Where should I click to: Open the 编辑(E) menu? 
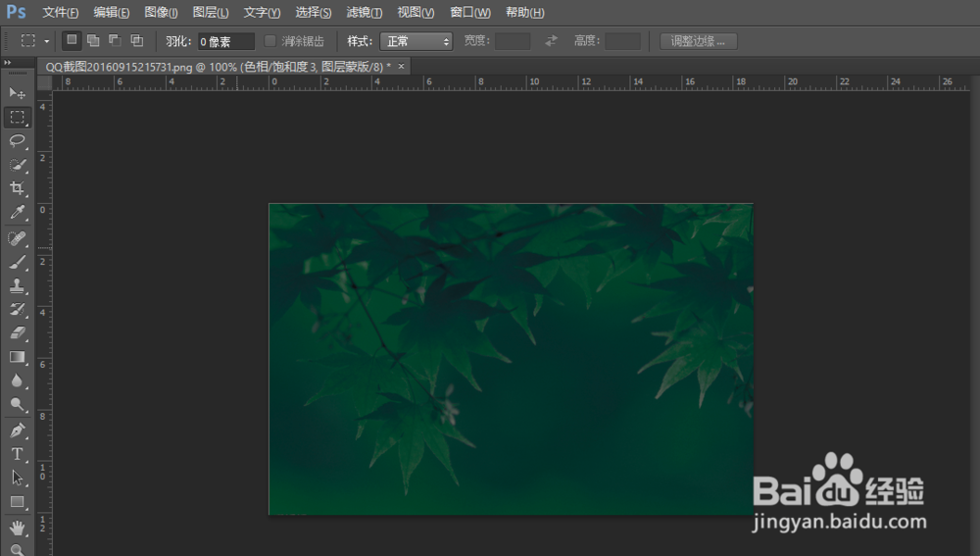coord(112,13)
